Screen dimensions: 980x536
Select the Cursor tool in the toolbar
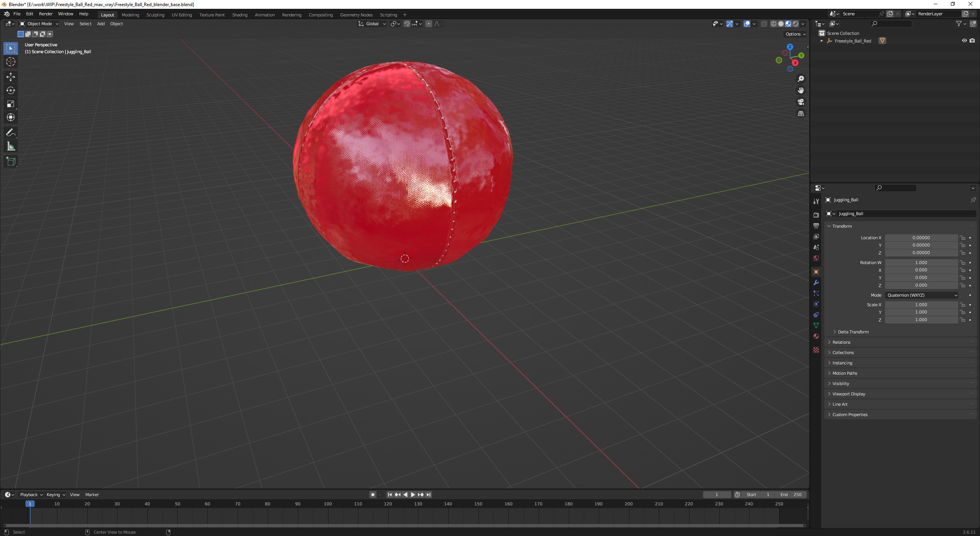[11, 62]
